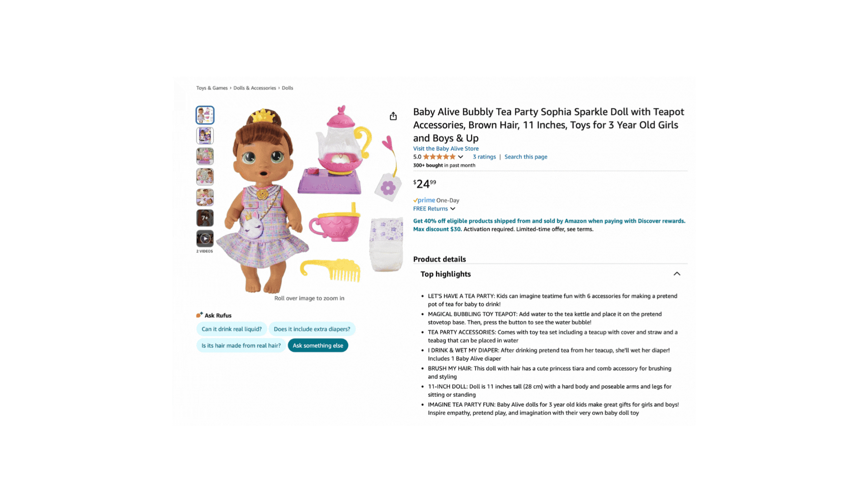Viewport: 868px width, 488px height.
Task: Play the product video thumbnail
Action: click(x=205, y=239)
